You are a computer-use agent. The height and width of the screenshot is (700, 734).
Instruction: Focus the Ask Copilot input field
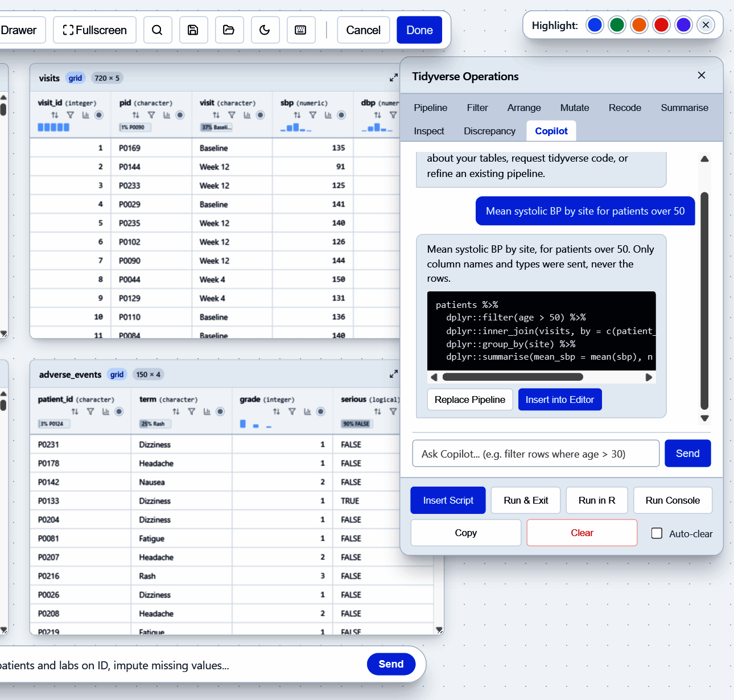(x=535, y=454)
